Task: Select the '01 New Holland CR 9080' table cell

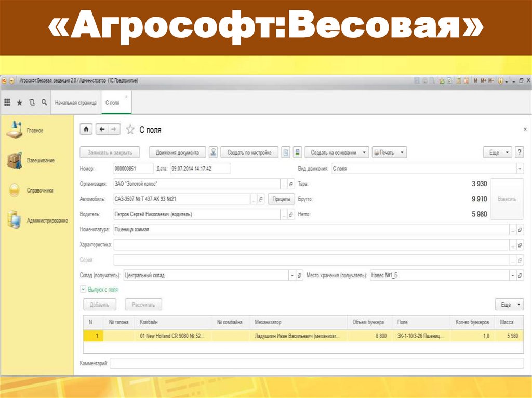Action: click(173, 336)
